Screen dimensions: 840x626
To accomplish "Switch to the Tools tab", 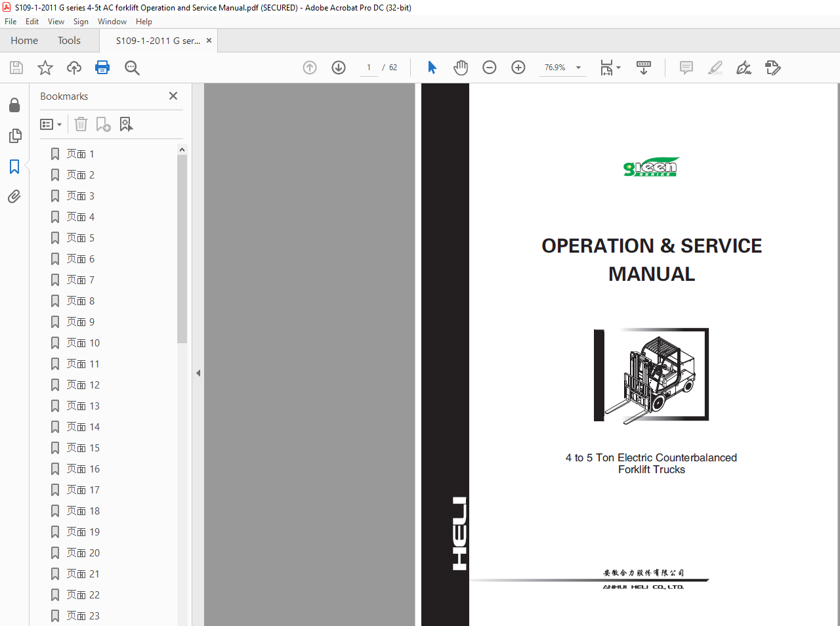I will 69,41.
